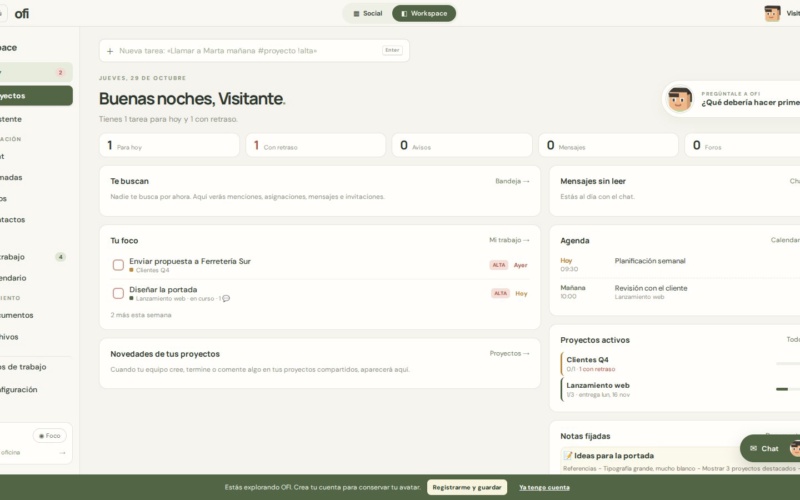Mark Diseñar la portada as done

(x=118, y=293)
